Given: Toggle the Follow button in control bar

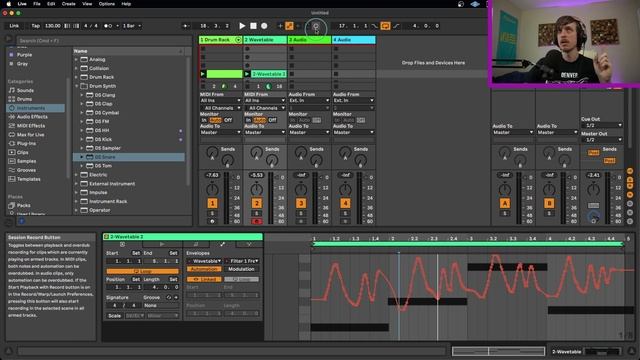Looking at the screenshot, I should (186, 26).
